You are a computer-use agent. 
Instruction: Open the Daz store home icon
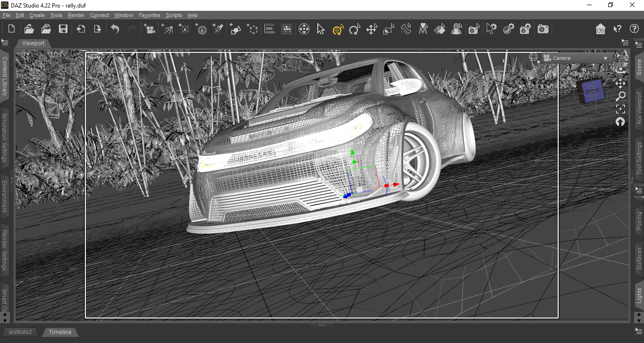600,29
